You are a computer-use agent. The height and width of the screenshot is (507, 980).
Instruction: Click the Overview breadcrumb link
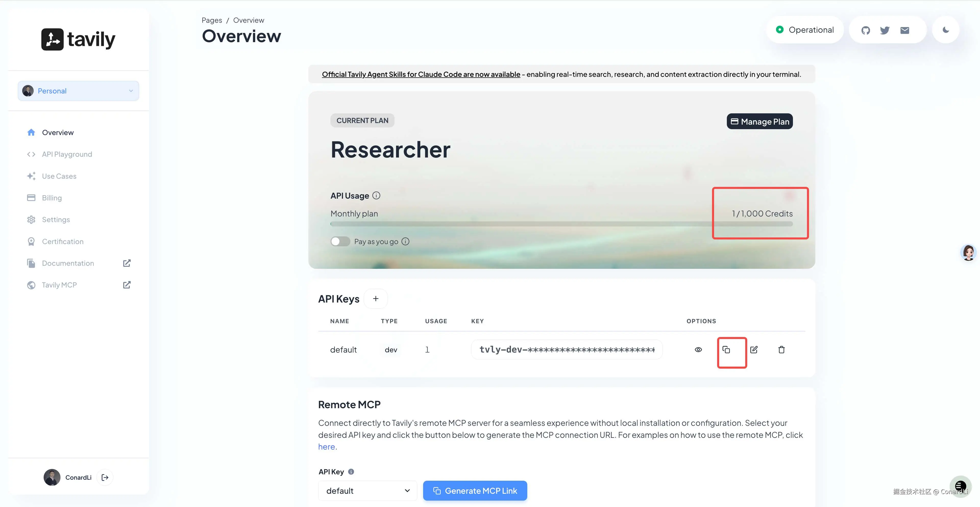click(248, 20)
